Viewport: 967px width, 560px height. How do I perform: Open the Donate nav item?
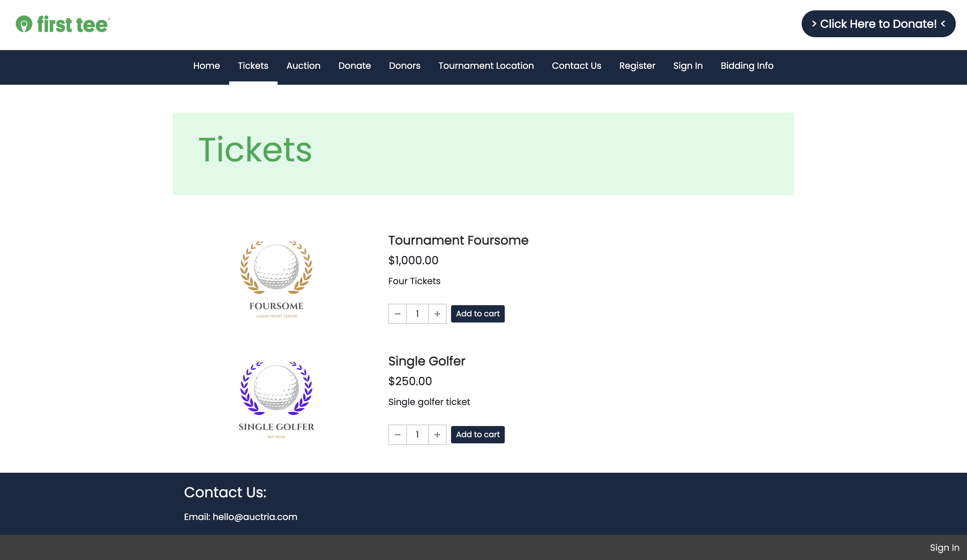point(355,65)
